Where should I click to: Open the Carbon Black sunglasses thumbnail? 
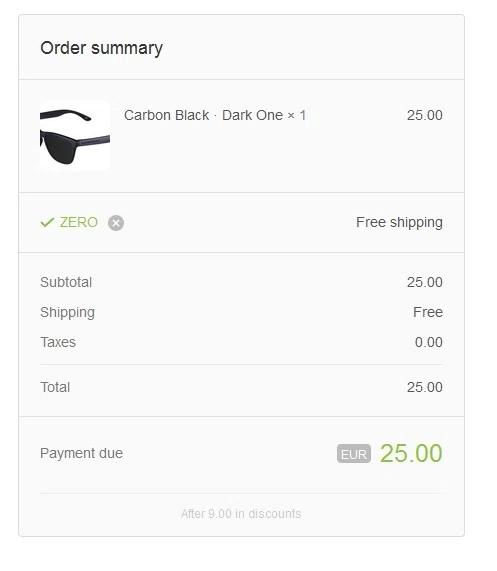(75, 135)
